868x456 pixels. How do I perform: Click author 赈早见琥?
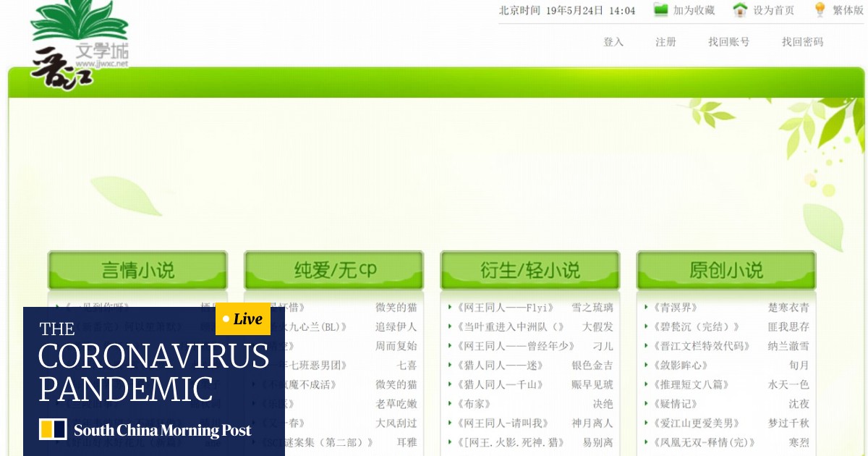click(592, 384)
